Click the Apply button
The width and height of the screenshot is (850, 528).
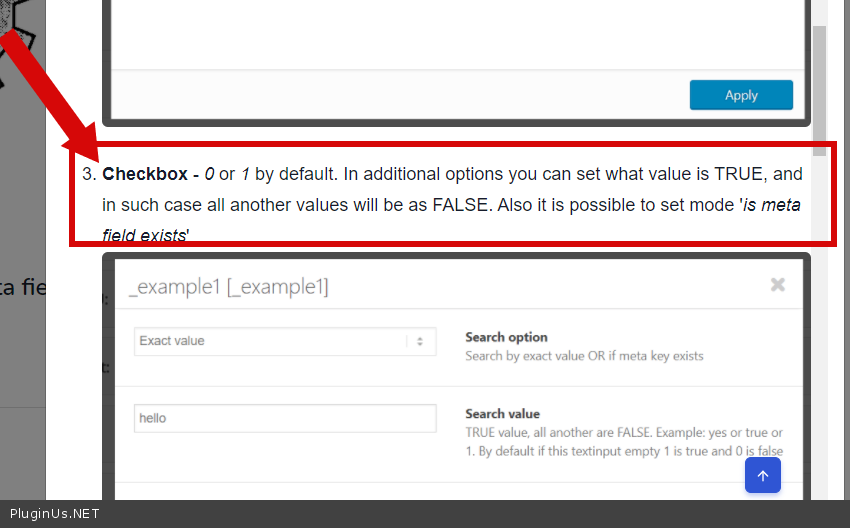741,95
